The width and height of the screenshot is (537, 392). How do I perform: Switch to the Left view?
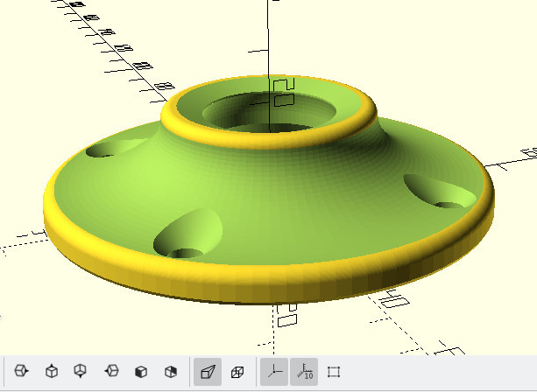coord(111,372)
